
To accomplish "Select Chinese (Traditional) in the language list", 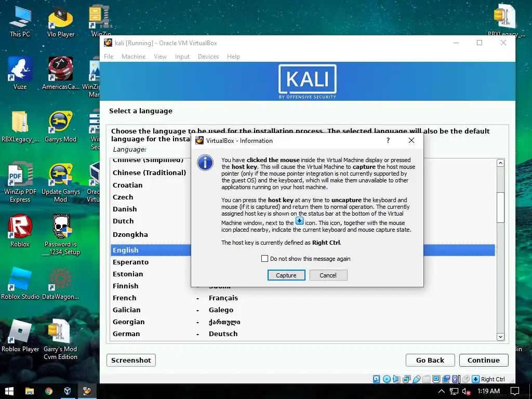I will pos(149,172).
